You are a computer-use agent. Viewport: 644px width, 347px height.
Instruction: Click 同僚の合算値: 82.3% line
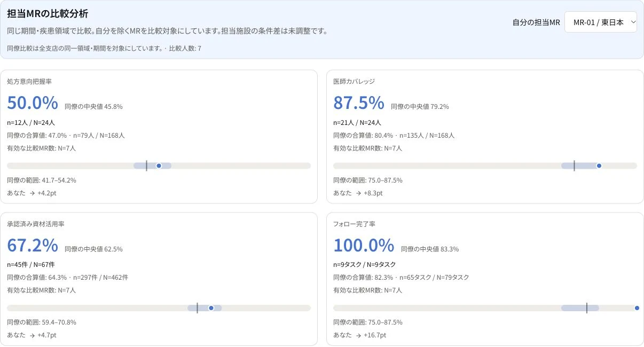coord(401,278)
